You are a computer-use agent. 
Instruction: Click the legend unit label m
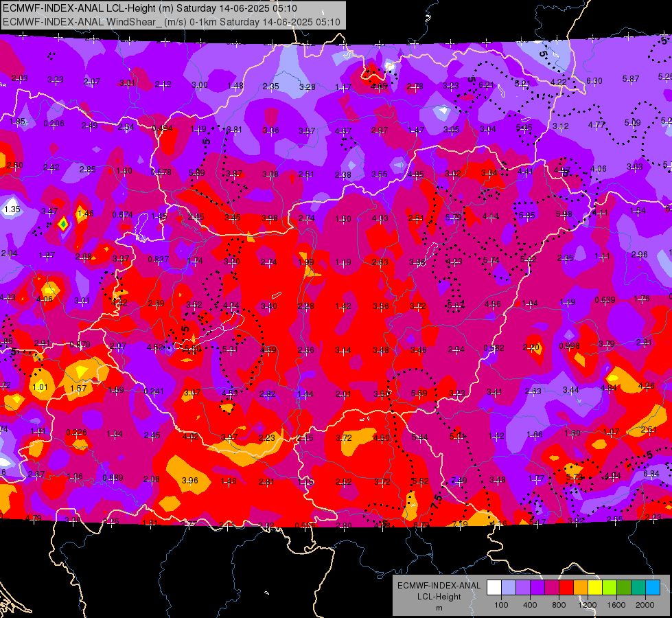pos(439,608)
